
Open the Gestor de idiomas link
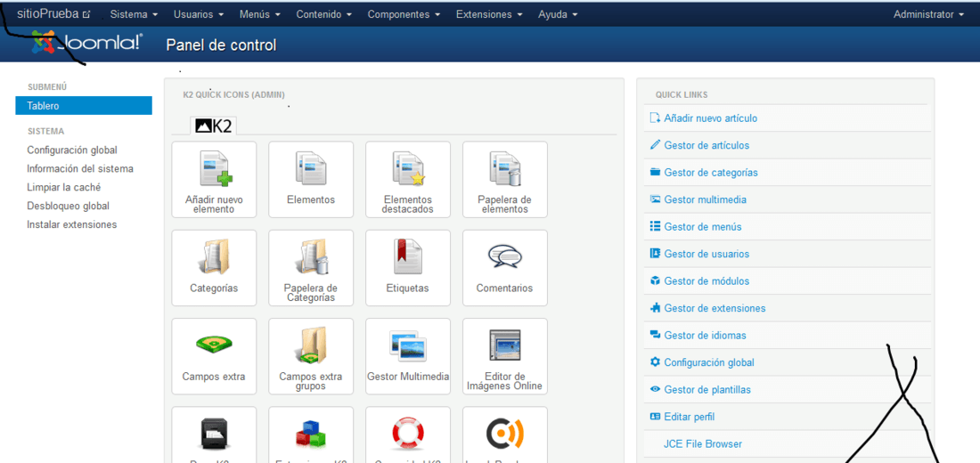[x=705, y=336]
